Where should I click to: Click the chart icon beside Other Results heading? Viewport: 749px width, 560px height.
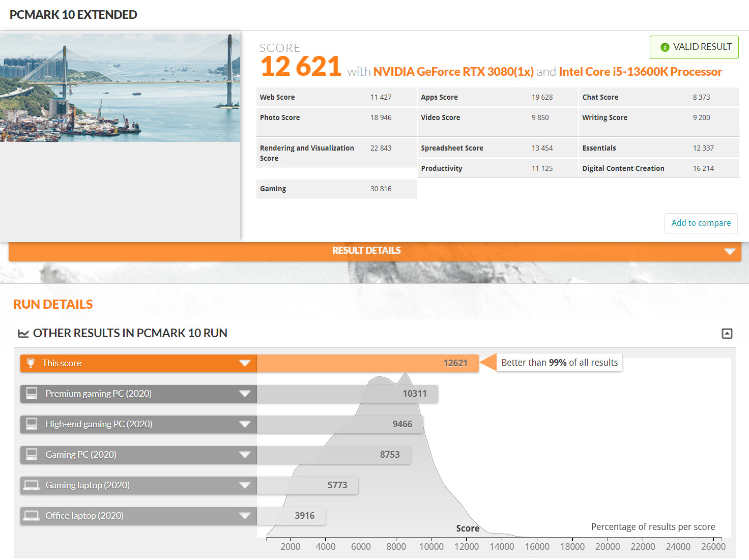(23, 334)
